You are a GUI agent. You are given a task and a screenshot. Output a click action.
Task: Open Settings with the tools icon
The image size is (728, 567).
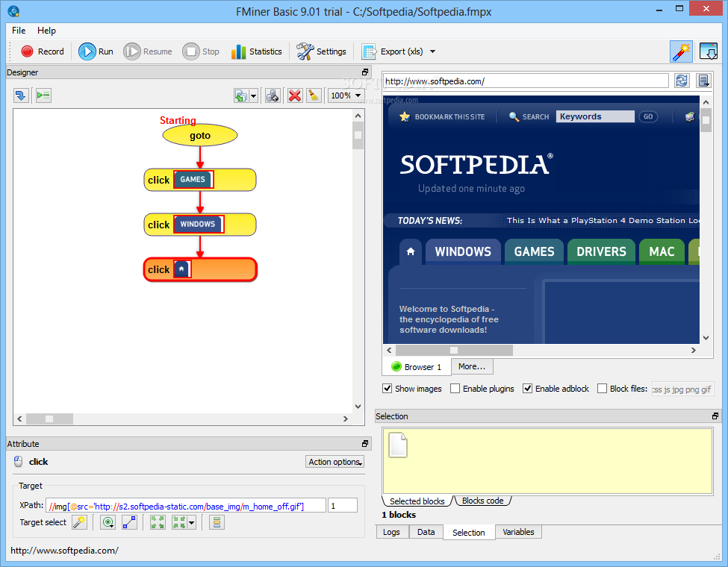(x=321, y=51)
